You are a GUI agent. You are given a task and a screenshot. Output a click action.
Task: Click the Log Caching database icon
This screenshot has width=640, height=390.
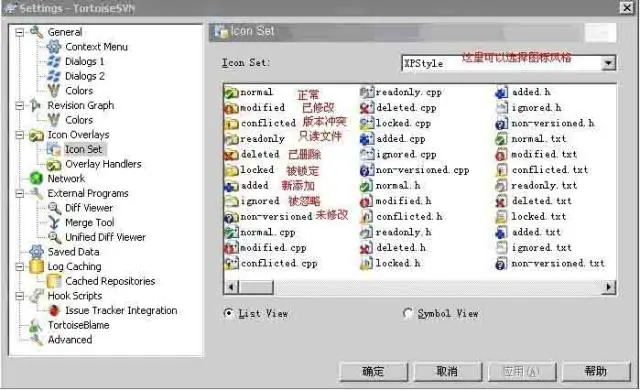coord(36,266)
